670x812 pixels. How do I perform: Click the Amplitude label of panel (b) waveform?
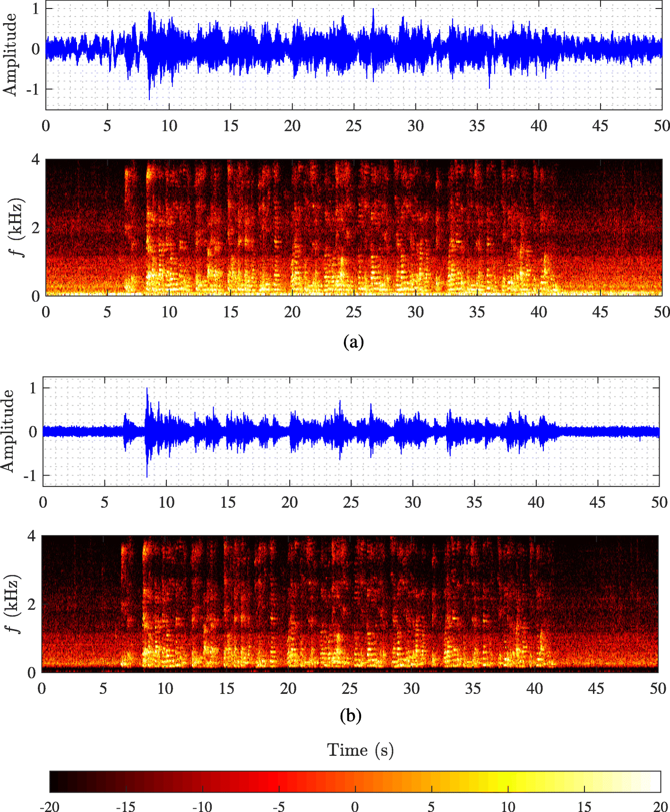(x=8, y=431)
